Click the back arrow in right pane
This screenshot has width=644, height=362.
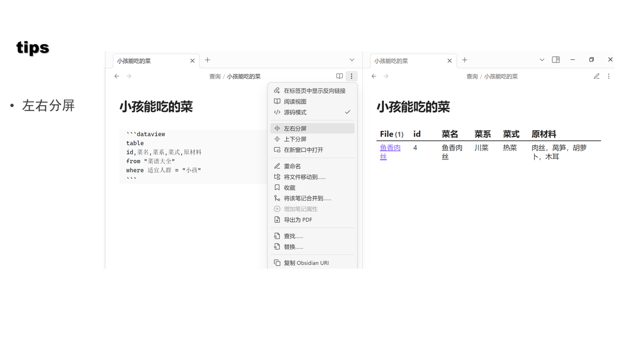pyautogui.click(x=374, y=76)
